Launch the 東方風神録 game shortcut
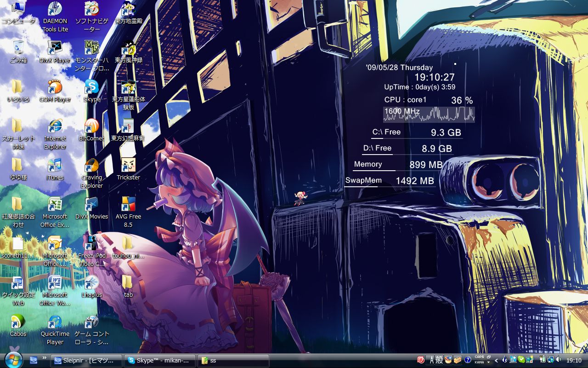588x368 pixels. coord(128,52)
